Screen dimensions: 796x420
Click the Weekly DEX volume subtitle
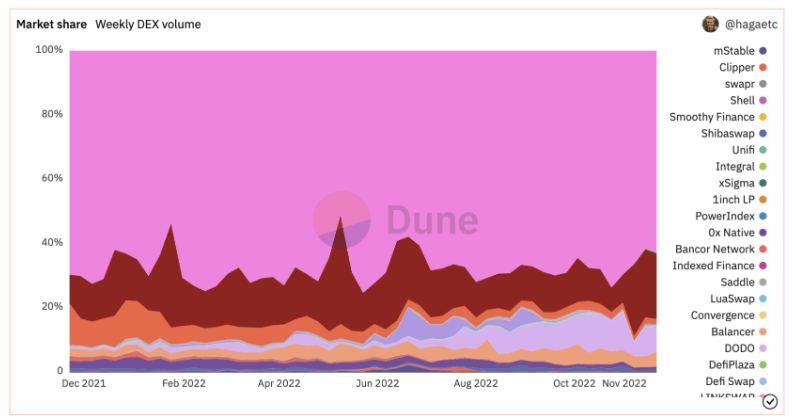(x=148, y=24)
